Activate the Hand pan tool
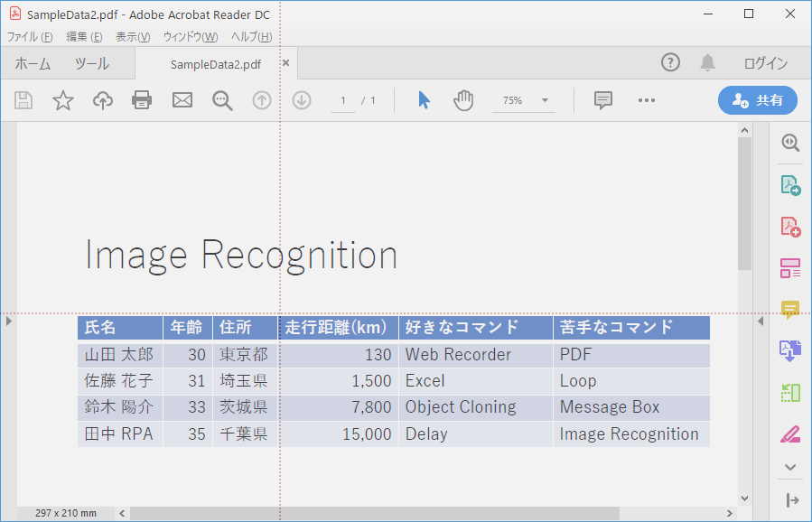This screenshot has width=812, height=522. (x=463, y=100)
